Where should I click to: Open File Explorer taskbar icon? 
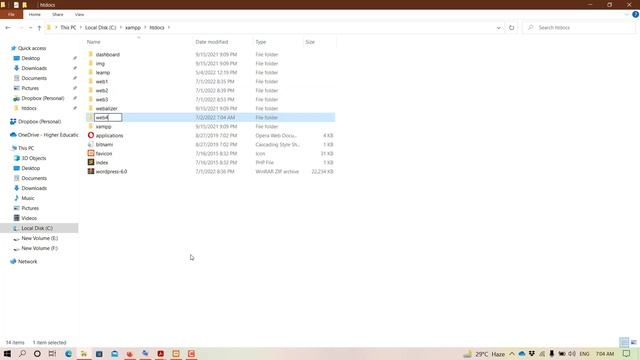click(x=84, y=354)
